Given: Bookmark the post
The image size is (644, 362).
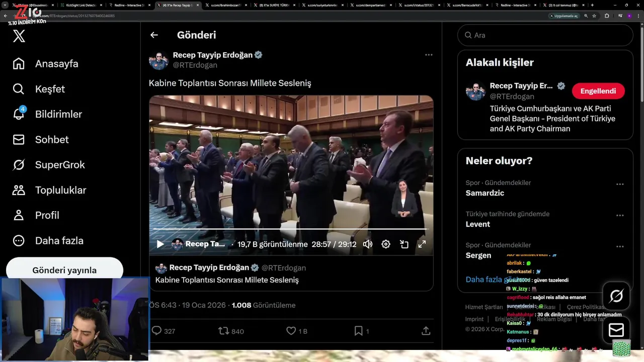Looking at the screenshot, I should [362, 331].
